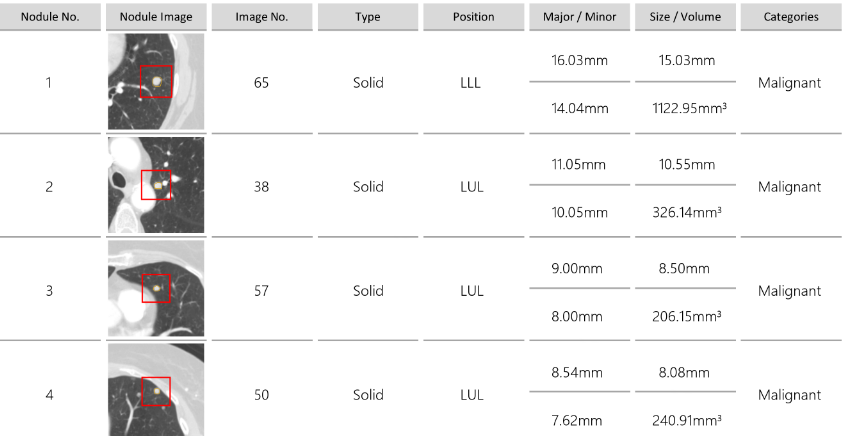Image resolution: width=845 pixels, height=436 pixels.
Task: Click the Size / Volume header
Action: (x=685, y=17)
